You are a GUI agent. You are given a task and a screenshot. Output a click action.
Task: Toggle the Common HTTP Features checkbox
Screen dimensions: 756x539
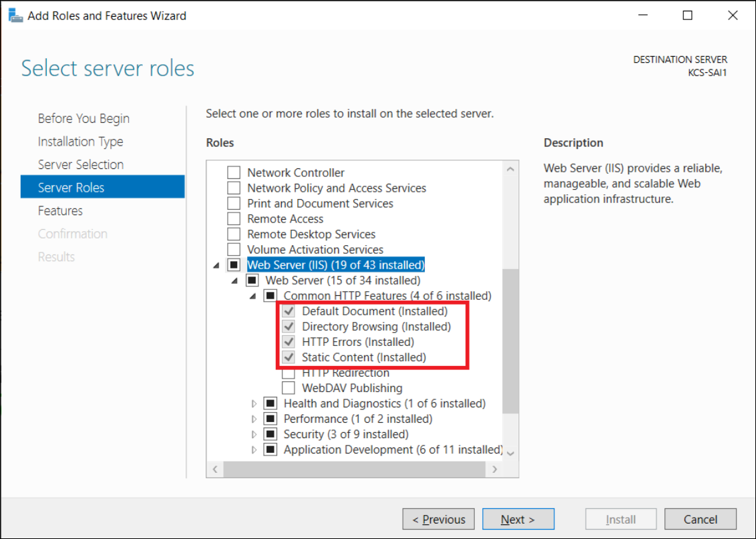[270, 295]
